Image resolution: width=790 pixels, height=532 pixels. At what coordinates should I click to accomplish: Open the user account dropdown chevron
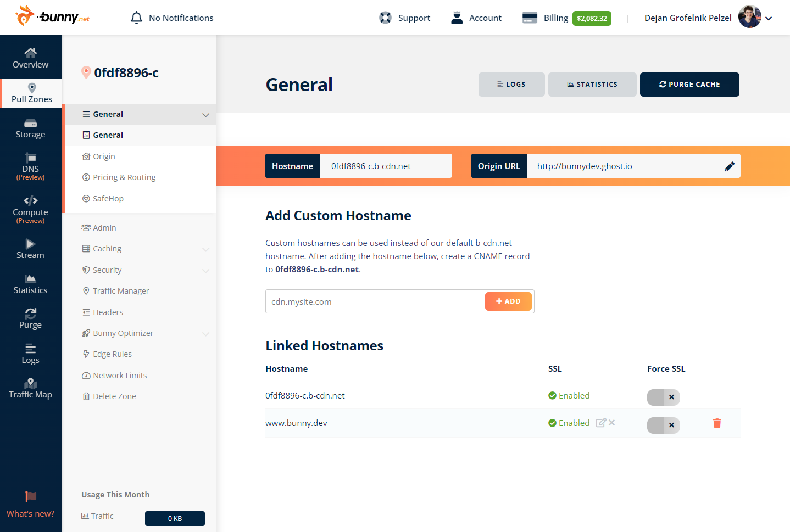(x=769, y=18)
